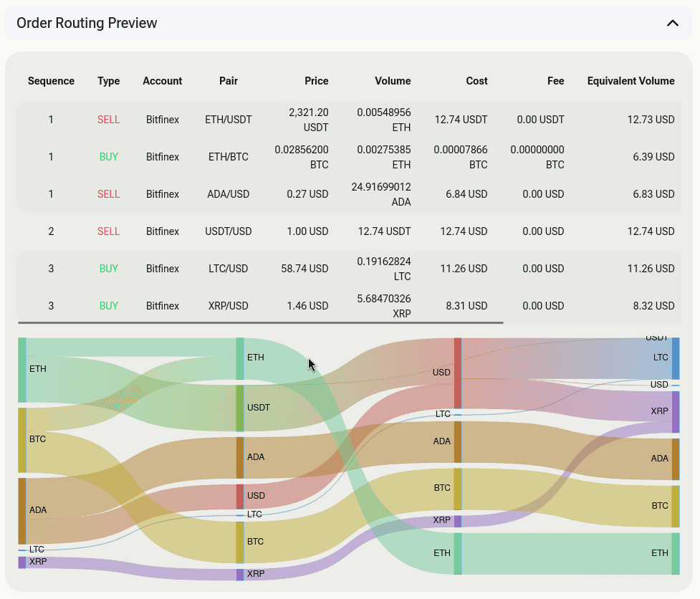Click the Pair column header

point(228,81)
